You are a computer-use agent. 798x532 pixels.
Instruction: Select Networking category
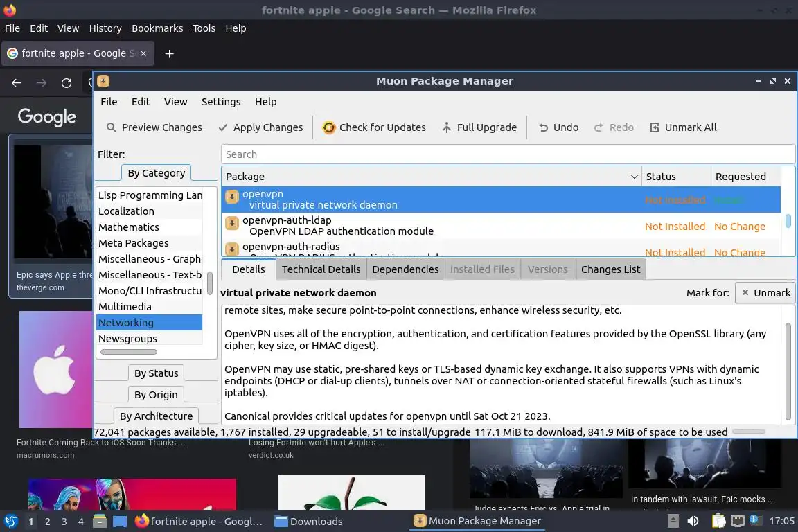point(149,323)
